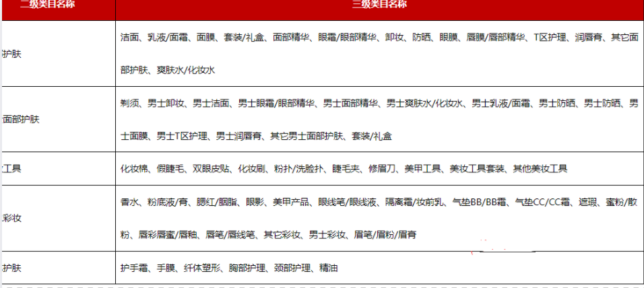Select the 精油 entry
The width and height of the screenshot is (644, 288).
[x=328, y=268]
